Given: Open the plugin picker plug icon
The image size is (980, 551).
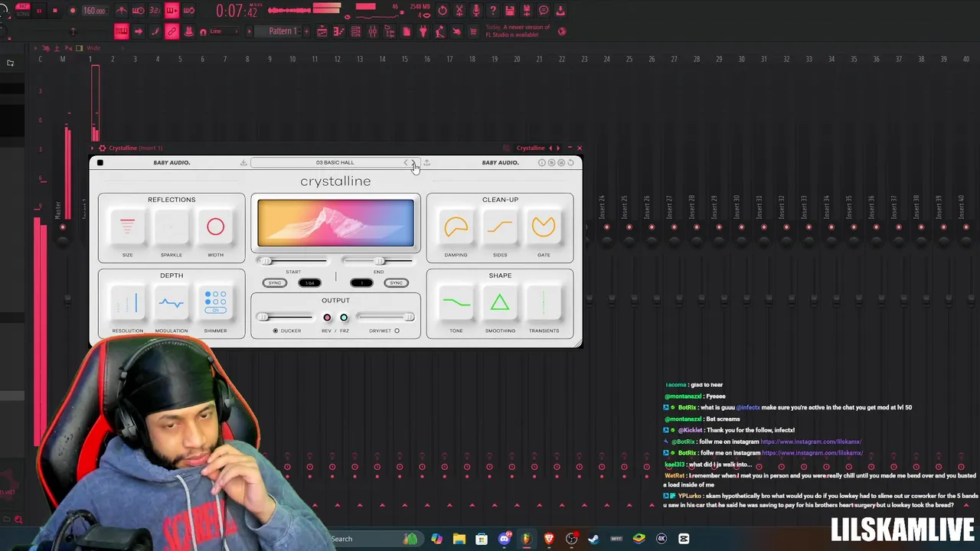Looking at the screenshot, I should 423,31.
